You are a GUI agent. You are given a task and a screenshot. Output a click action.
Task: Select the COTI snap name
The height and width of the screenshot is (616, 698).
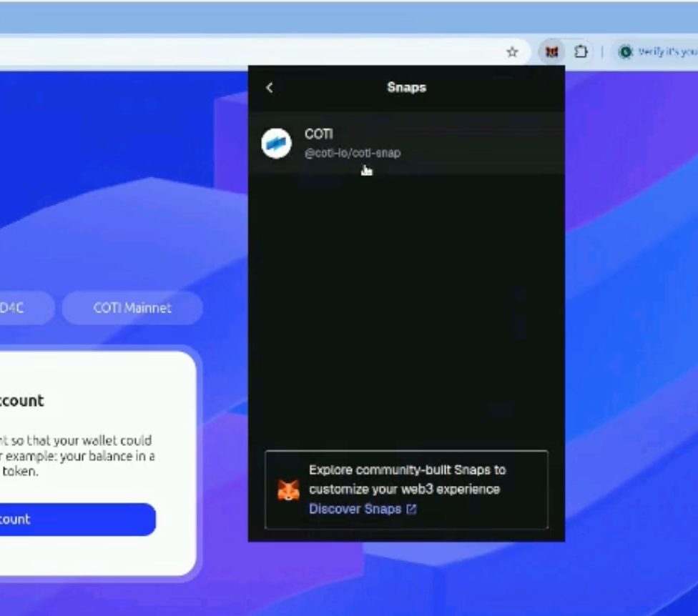[318, 134]
